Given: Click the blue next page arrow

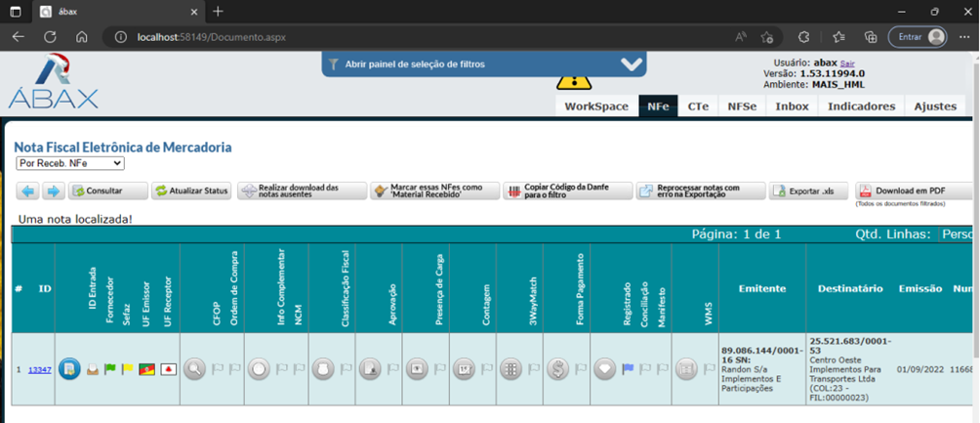Looking at the screenshot, I should (54, 191).
